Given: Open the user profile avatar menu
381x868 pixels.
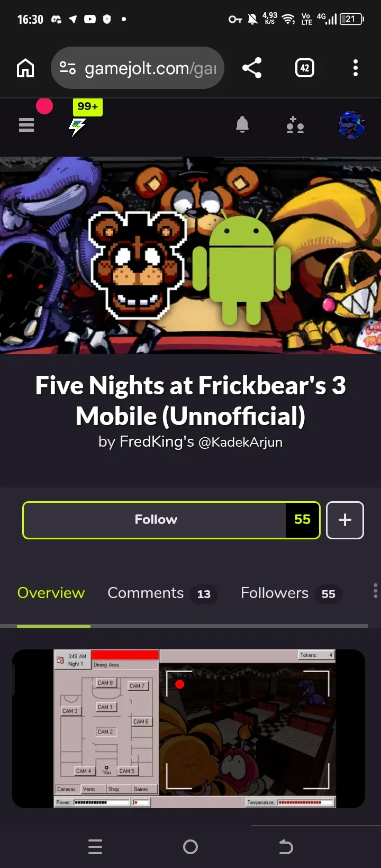Looking at the screenshot, I should pyautogui.click(x=351, y=125).
